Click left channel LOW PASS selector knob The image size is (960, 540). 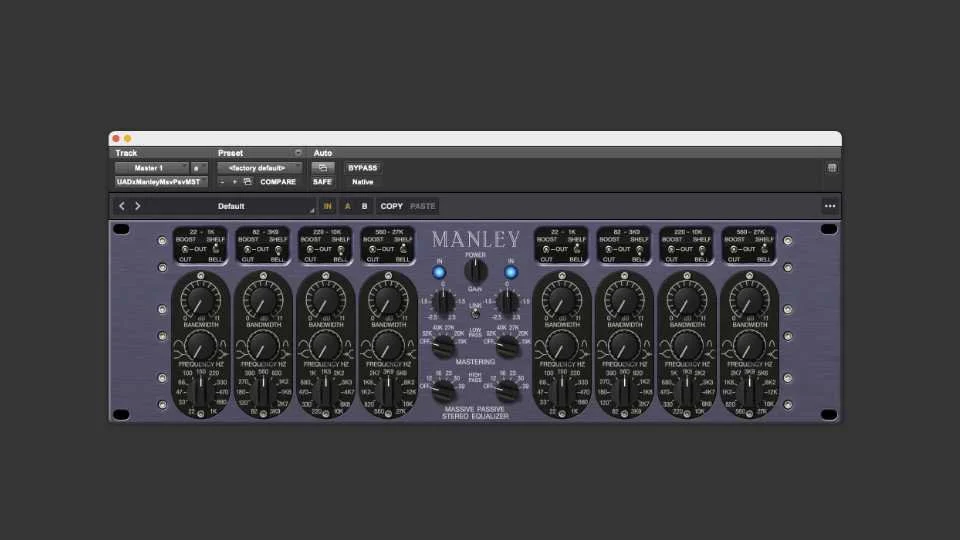tap(443, 347)
